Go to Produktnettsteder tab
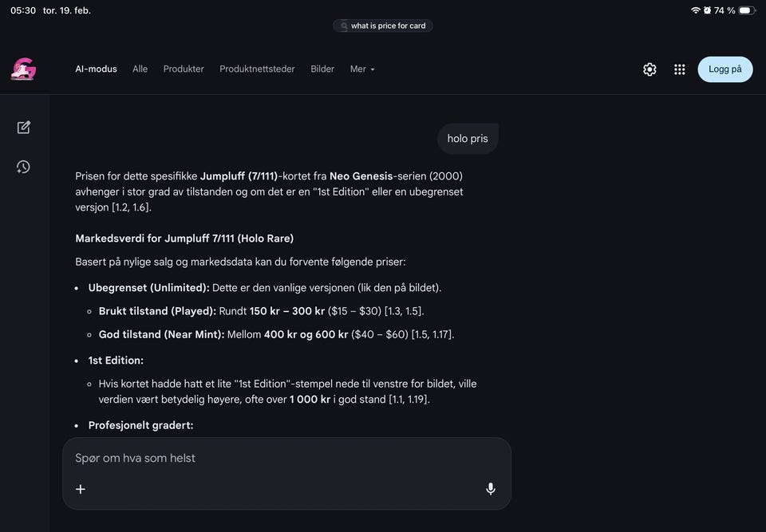Screen dimensions: 766x532 pos(257,69)
